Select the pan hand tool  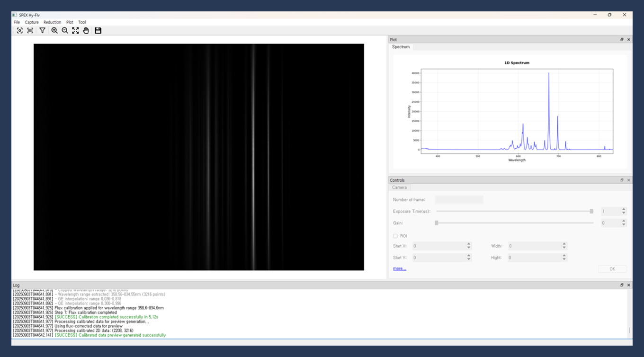click(86, 30)
